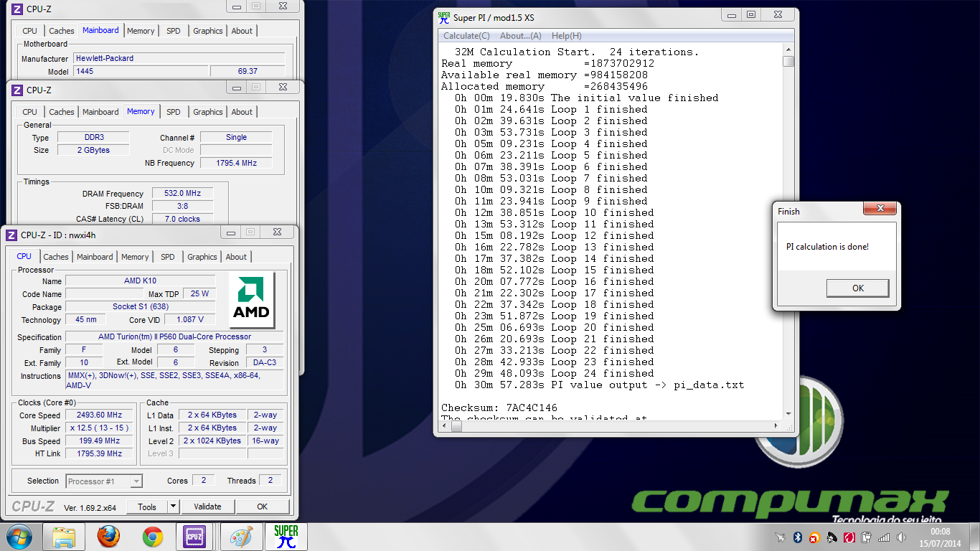Select About tab in topmost CPU-Z Mainboard window
The height and width of the screenshot is (551, 980).
[242, 31]
